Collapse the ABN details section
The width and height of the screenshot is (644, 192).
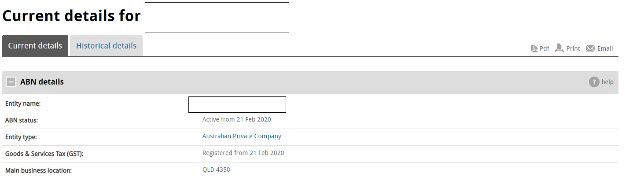(11, 82)
